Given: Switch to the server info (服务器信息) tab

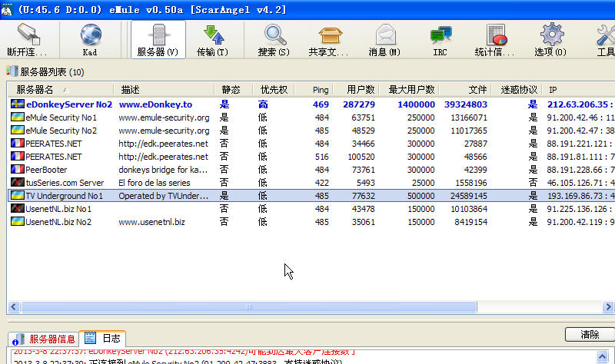Looking at the screenshot, I should click(44, 339).
